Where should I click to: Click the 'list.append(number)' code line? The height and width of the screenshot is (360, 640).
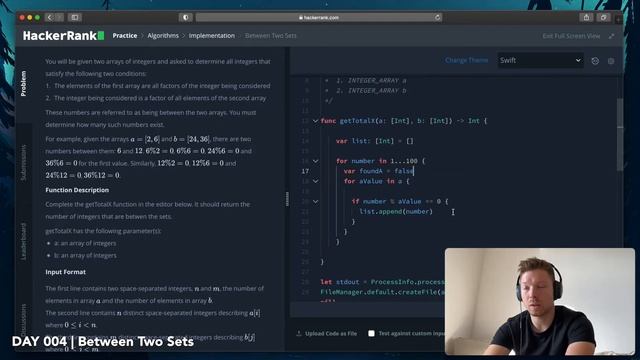click(396, 211)
